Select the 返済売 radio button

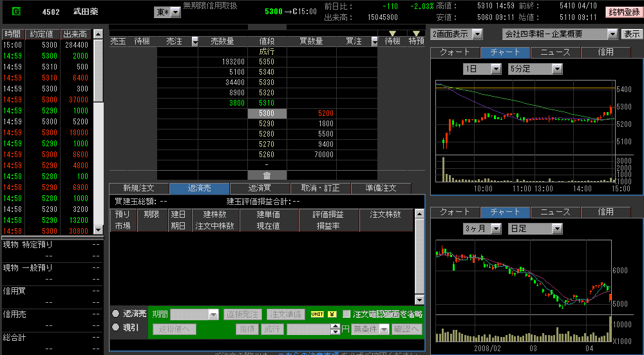[x=116, y=314]
